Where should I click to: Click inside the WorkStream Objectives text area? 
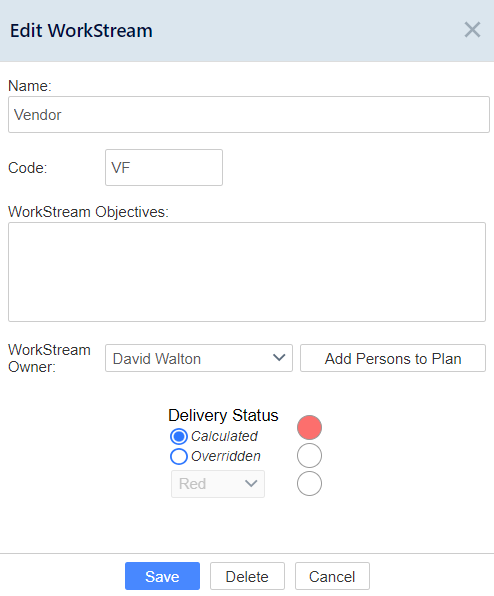[x=247, y=272]
